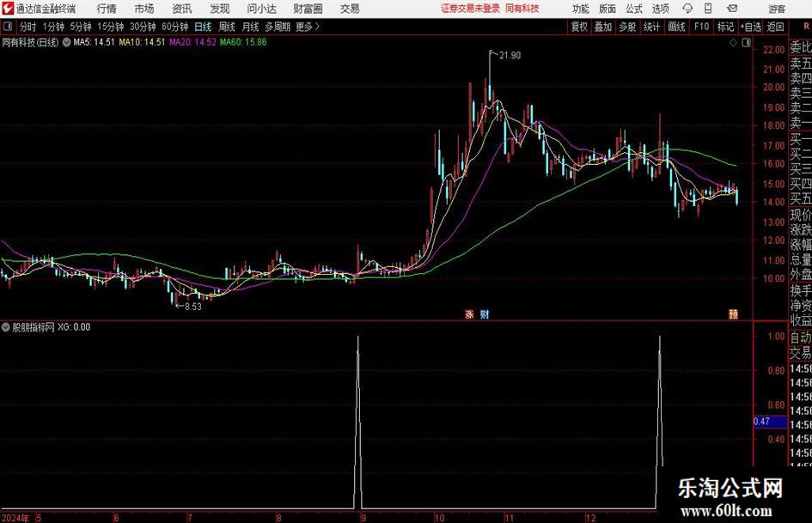Click the XG: 0.00 indicator value

point(74,327)
